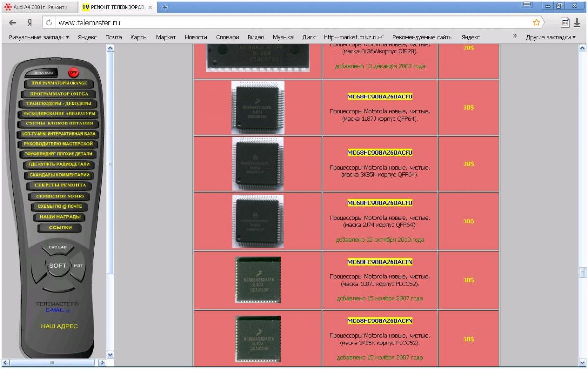Expand the Визуальные закладки bookmark dropdown
Viewport: 588px width, 369px height.
click(x=39, y=37)
